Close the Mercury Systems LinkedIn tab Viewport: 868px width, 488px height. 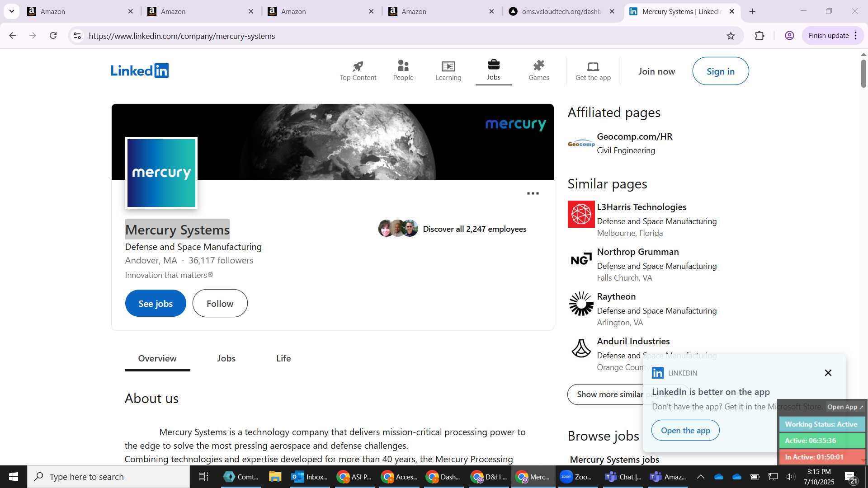coord(732,11)
